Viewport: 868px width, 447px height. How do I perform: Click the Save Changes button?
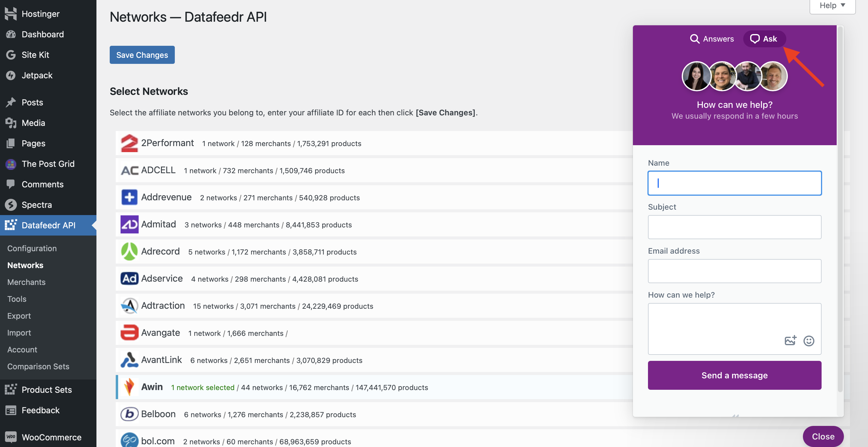tap(142, 55)
